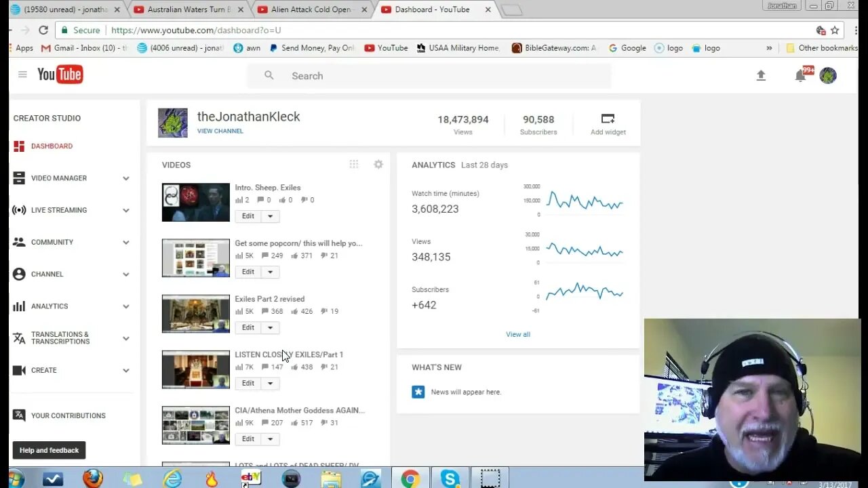Open the eBay taskbar icon
Viewport: 868px width, 488px height.
click(x=251, y=479)
